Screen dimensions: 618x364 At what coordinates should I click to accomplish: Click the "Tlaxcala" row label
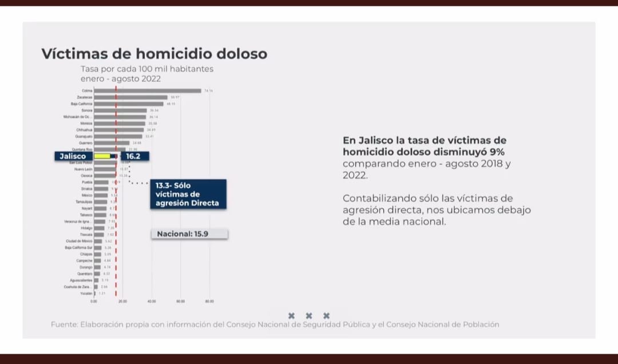86,235
